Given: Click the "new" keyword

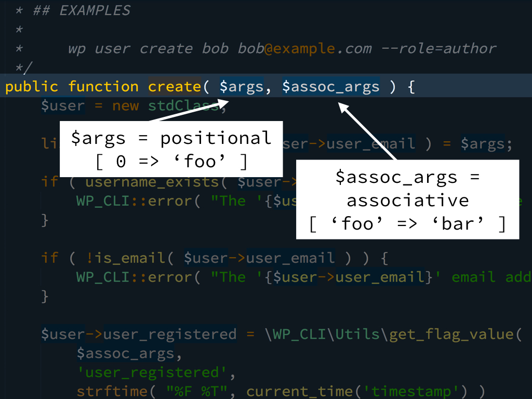Looking at the screenshot, I should 126,106.
